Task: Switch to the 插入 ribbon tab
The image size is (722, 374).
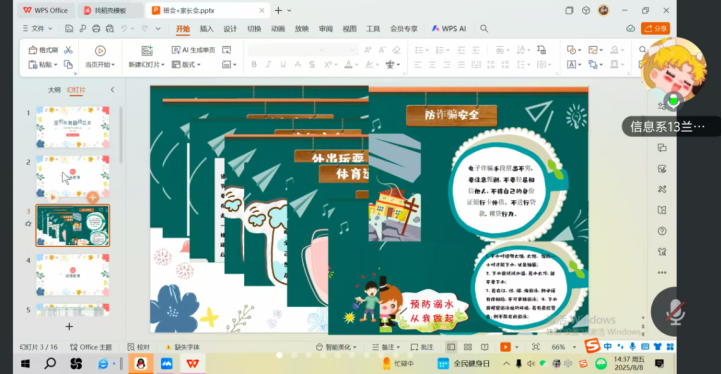Action: 207,29
